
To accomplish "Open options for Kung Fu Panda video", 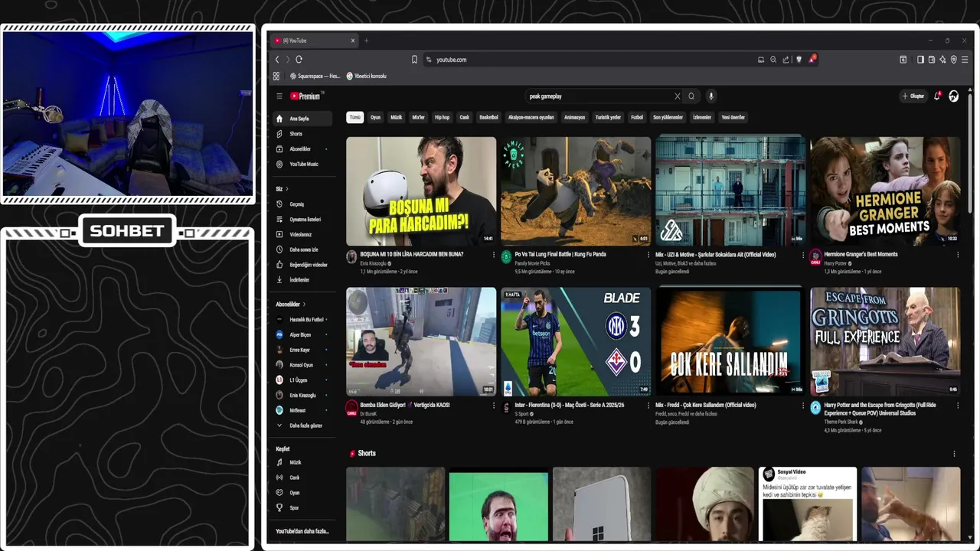I will (x=648, y=255).
